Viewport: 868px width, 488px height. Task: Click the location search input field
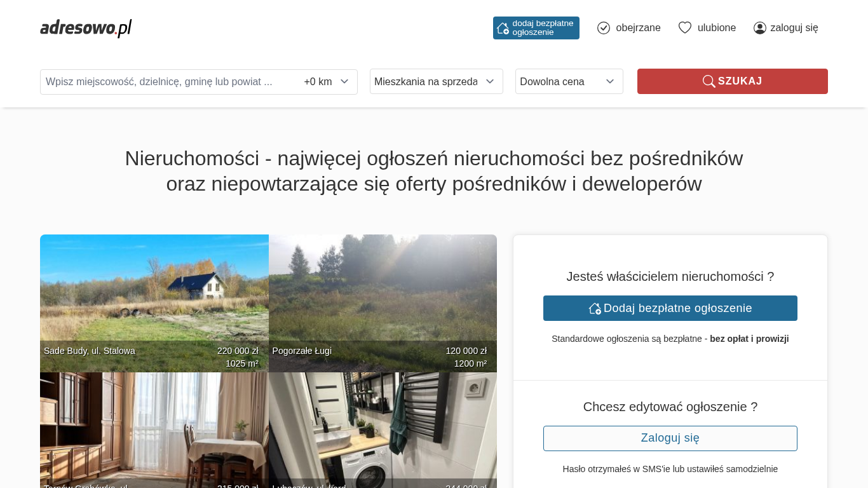click(x=168, y=82)
